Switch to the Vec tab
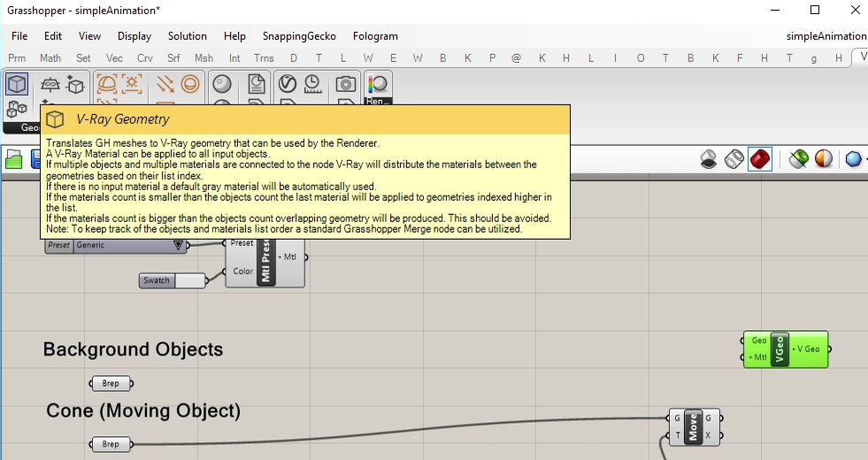 114,58
